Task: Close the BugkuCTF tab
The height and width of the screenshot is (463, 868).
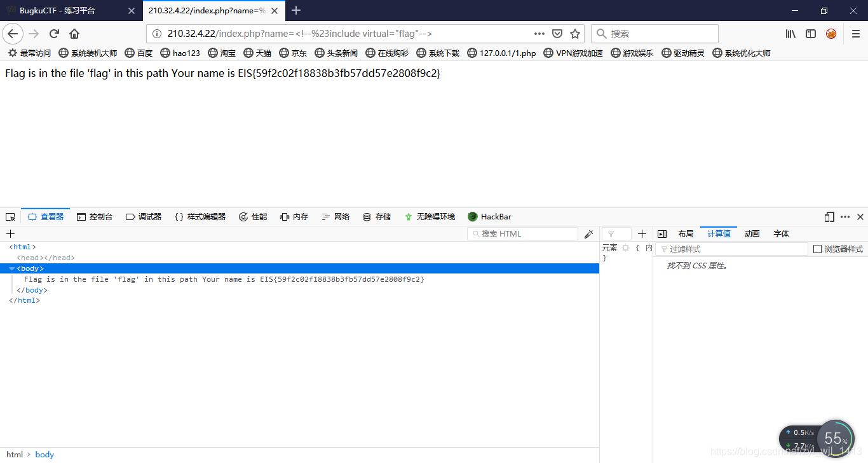Action: click(131, 11)
